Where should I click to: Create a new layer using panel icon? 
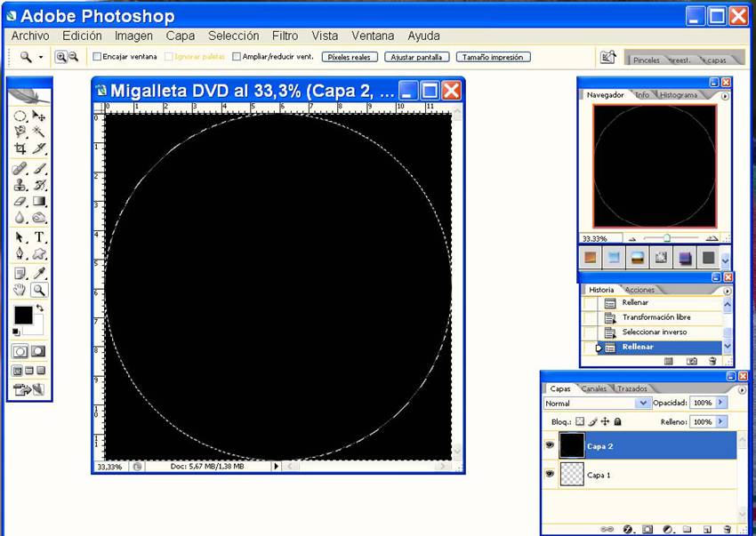707,529
